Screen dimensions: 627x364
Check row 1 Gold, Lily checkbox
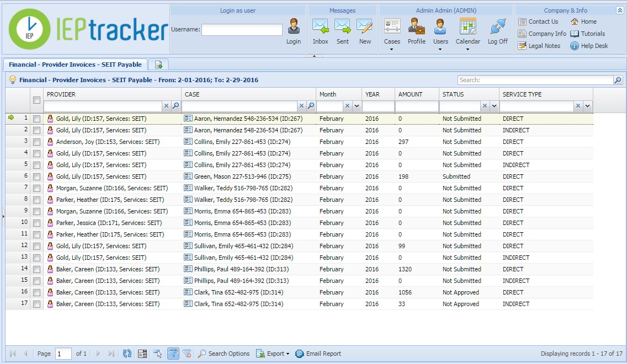37,119
